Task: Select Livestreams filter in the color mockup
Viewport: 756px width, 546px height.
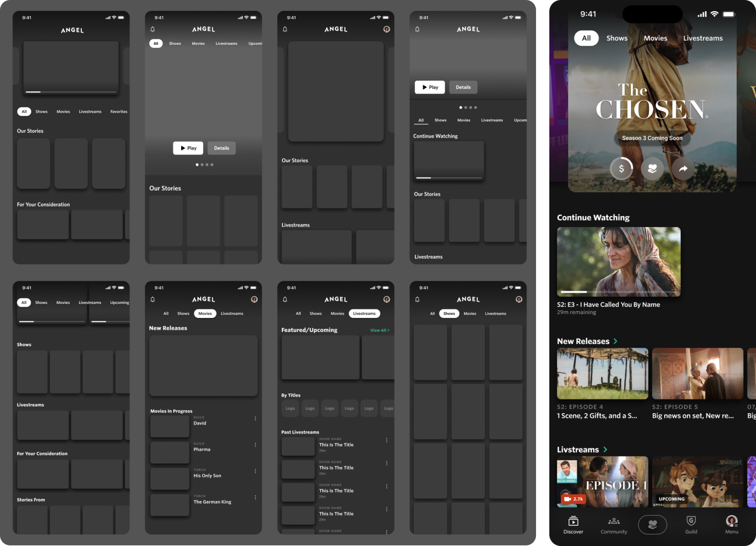Action: [703, 38]
